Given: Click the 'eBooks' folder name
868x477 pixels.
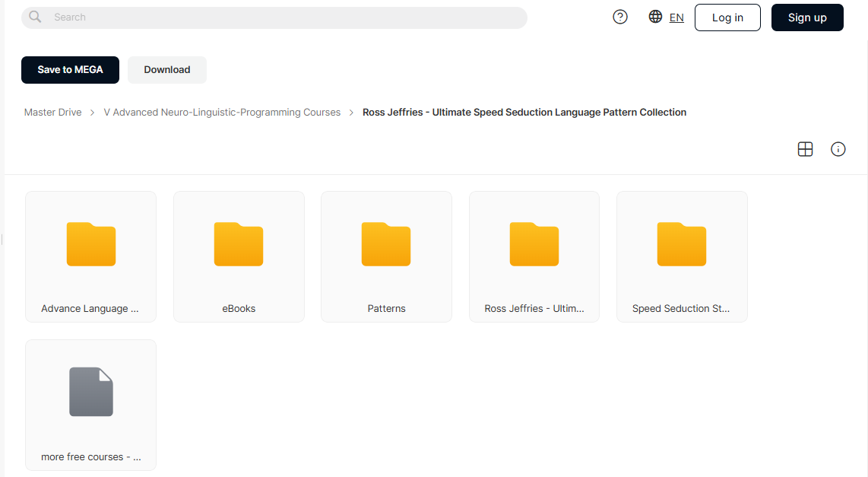Looking at the screenshot, I should click(x=239, y=309).
